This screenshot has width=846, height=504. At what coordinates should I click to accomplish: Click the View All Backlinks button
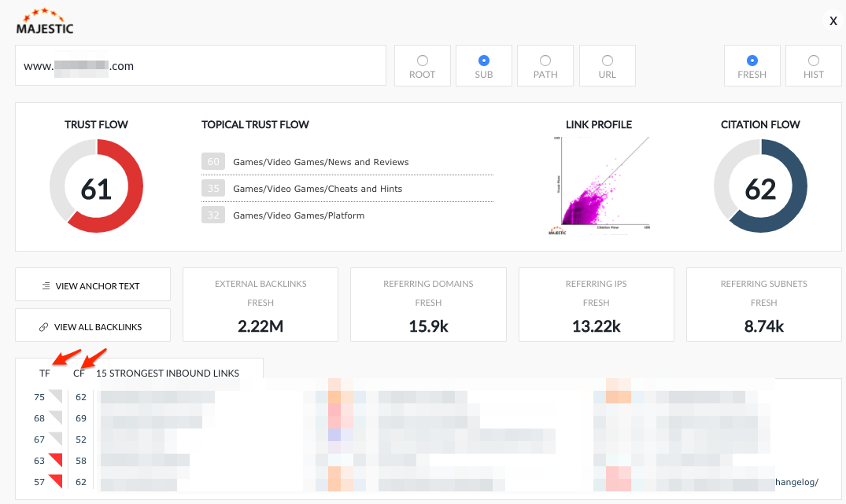tap(93, 327)
